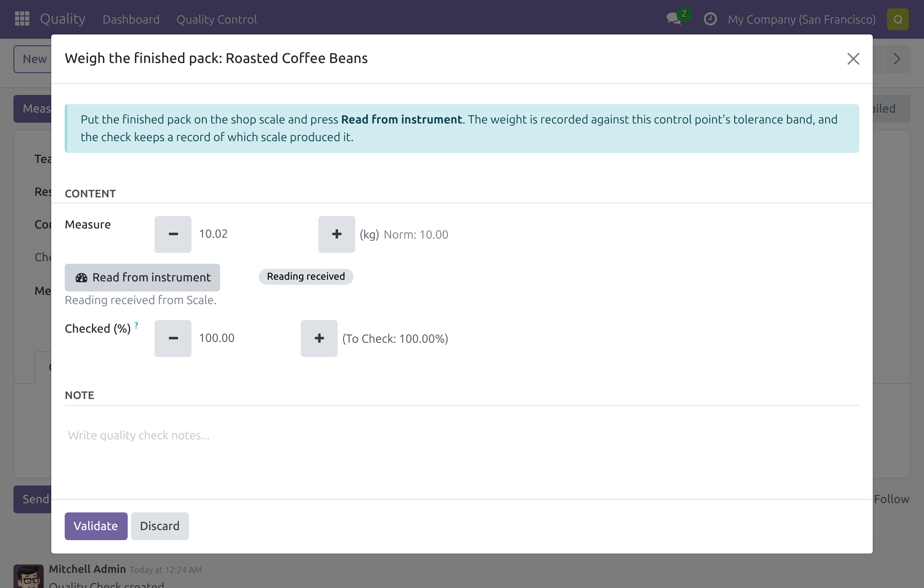Discard the quality check
Image resolution: width=924 pixels, height=588 pixels.
[160, 526]
